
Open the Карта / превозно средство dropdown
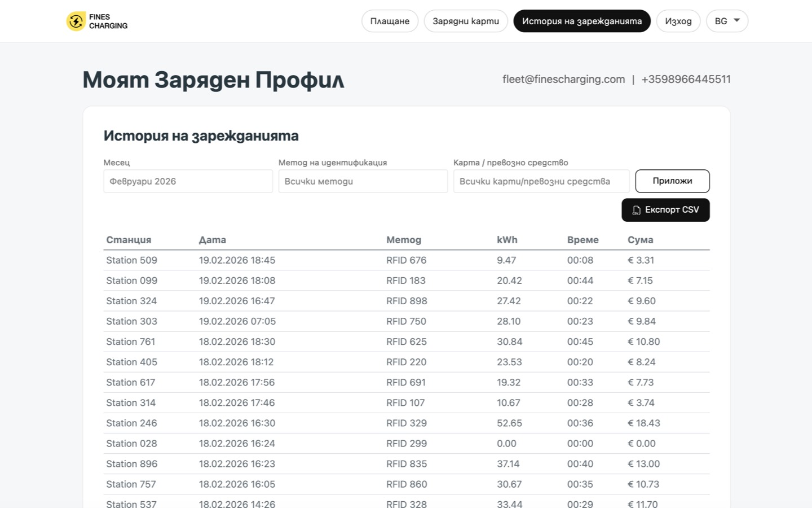tap(541, 181)
